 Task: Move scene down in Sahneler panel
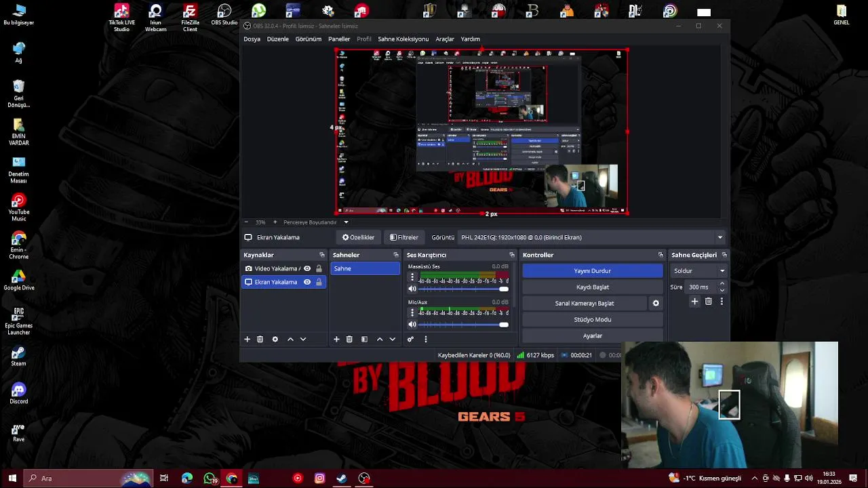[x=392, y=339]
